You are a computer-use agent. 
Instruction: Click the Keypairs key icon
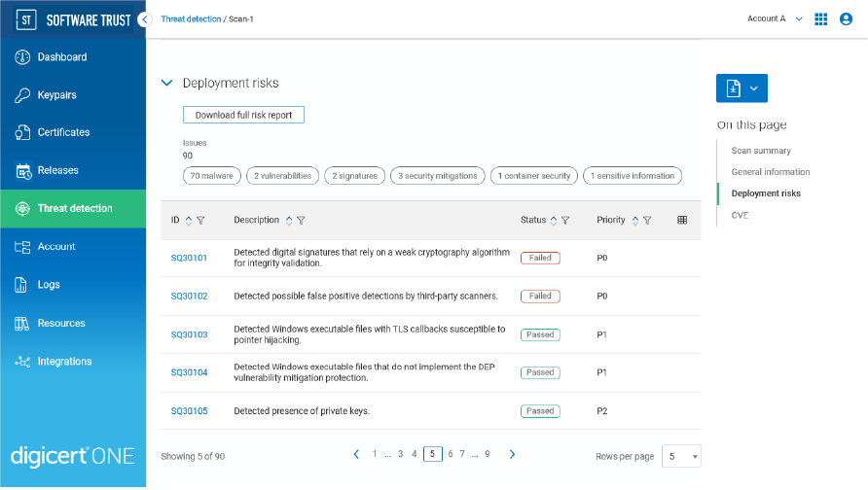22,95
